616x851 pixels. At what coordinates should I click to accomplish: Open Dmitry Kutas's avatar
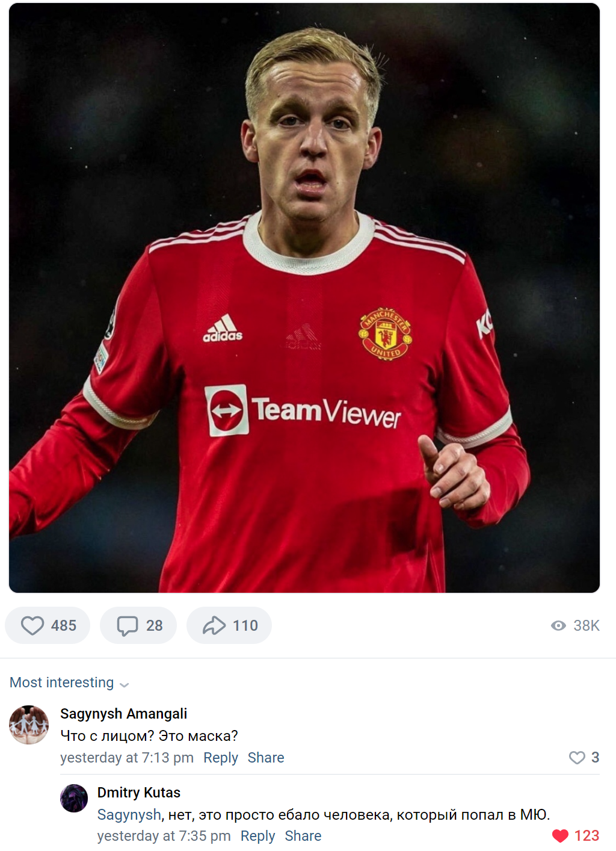point(74,799)
